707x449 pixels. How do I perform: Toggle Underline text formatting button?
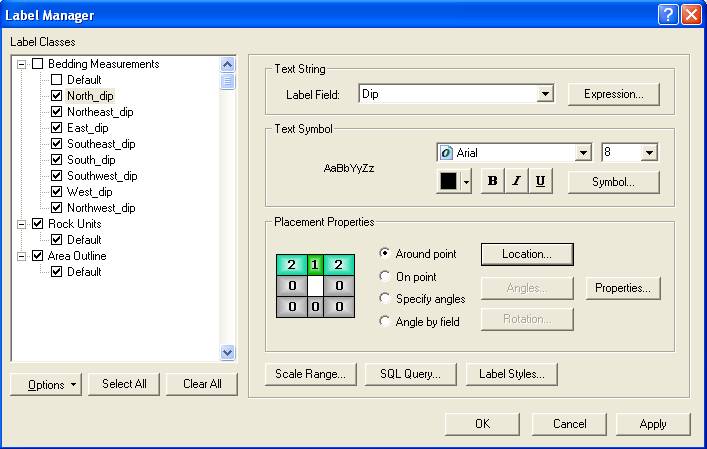(x=540, y=182)
